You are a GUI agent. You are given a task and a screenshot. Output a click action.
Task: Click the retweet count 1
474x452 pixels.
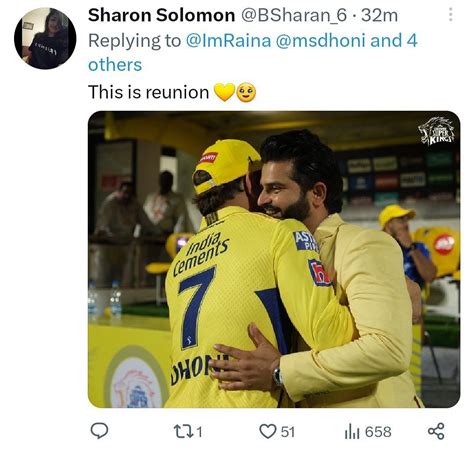[199, 432]
